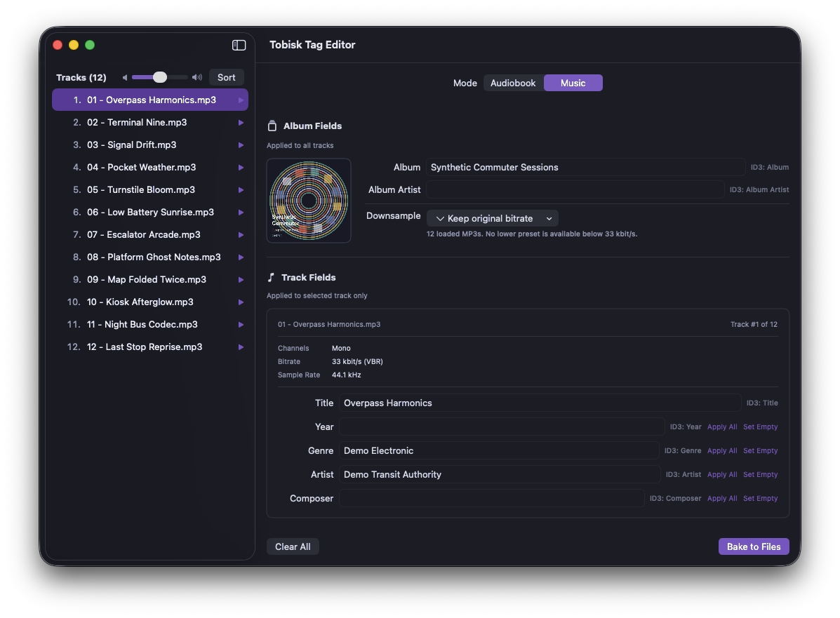Set Year field empty

click(x=760, y=426)
